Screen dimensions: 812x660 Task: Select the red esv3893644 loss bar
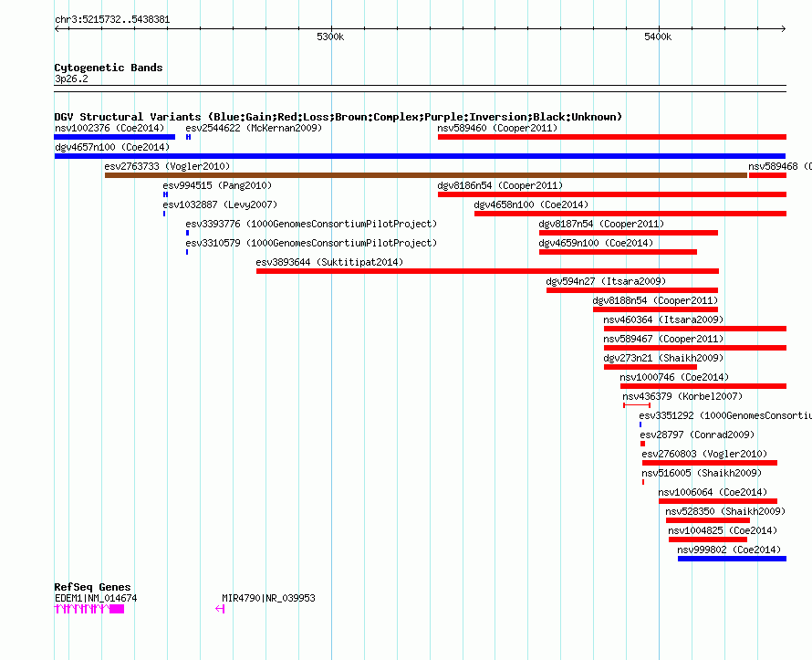[487, 271]
